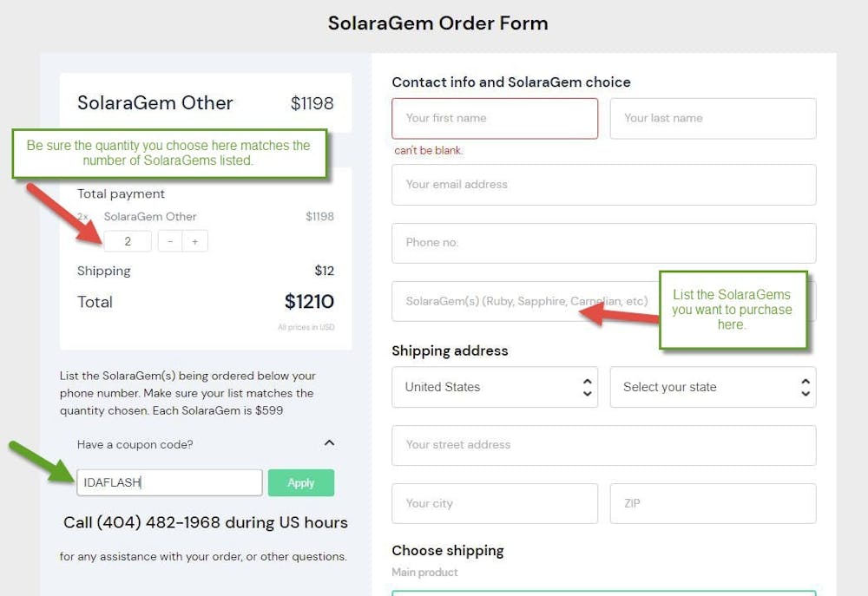
Task: Click the quantity box showing 2
Action: point(128,242)
